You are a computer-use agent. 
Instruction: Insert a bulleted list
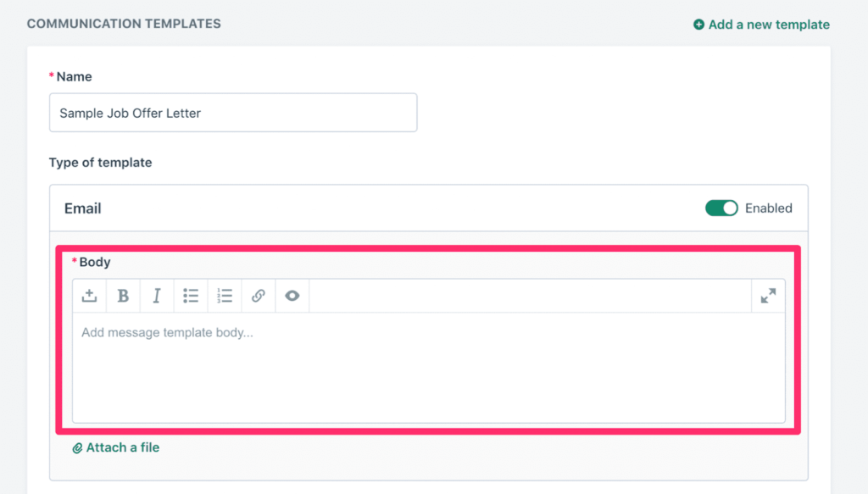click(x=191, y=296)
